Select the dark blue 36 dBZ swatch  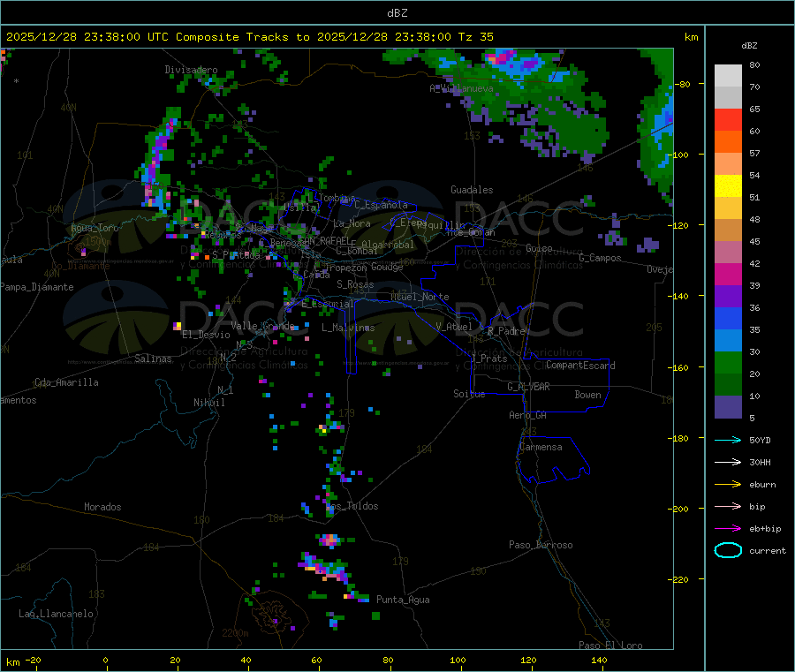point(728,318)
